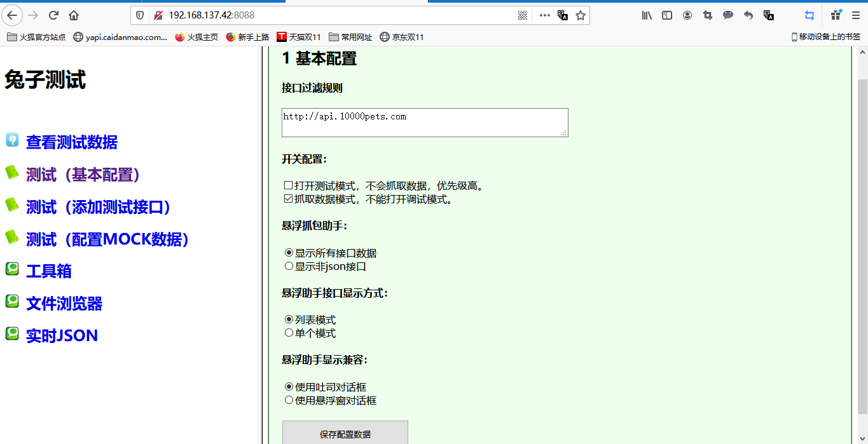The width and height of the screenshot is (868, 444).
Task: Open the 京东双11 bookmark
Action: (x=402, y=37)
